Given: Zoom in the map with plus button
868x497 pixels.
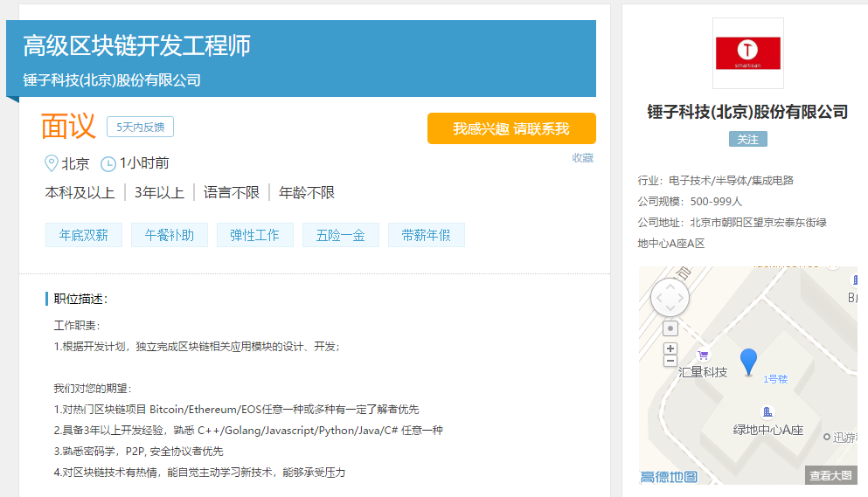Looking at the screenshot, I should [x=670, y=349].
